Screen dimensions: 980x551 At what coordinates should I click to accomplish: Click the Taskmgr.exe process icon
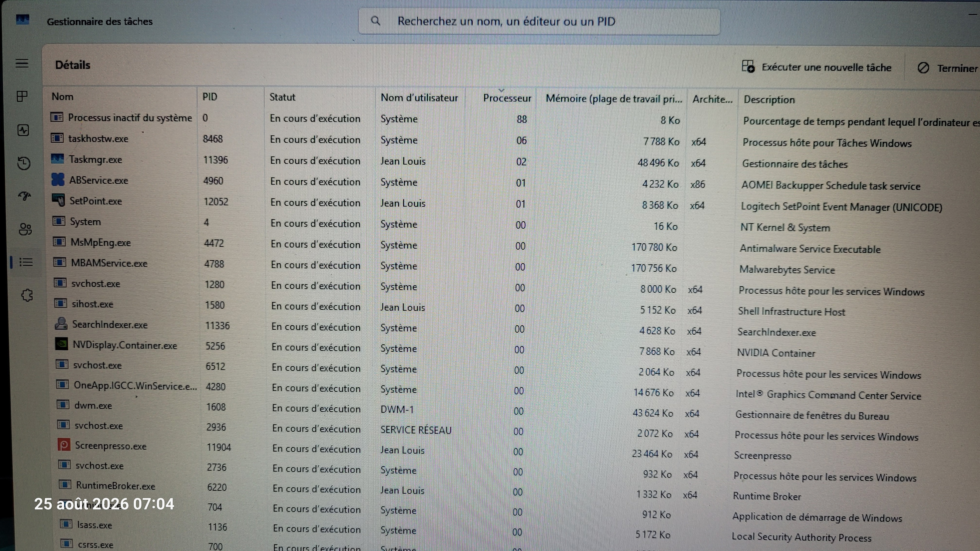57,158
